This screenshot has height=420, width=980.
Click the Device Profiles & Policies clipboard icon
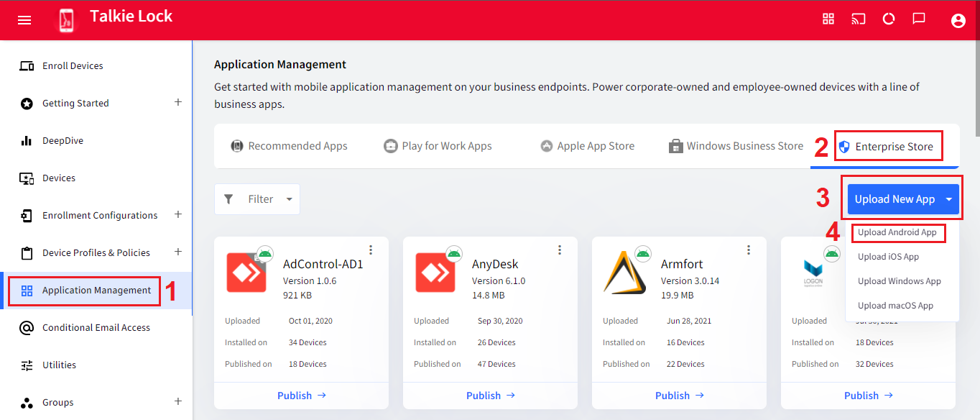[27, 252]
